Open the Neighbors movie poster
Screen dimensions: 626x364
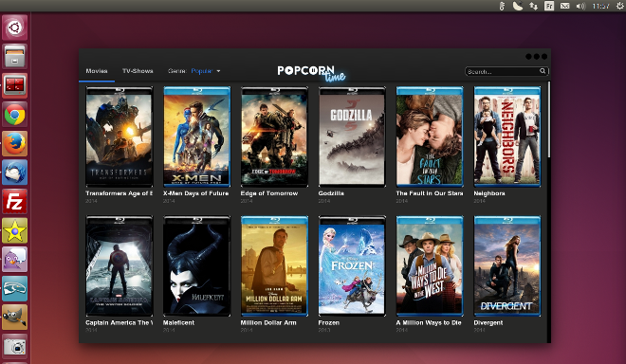[507, 136]
